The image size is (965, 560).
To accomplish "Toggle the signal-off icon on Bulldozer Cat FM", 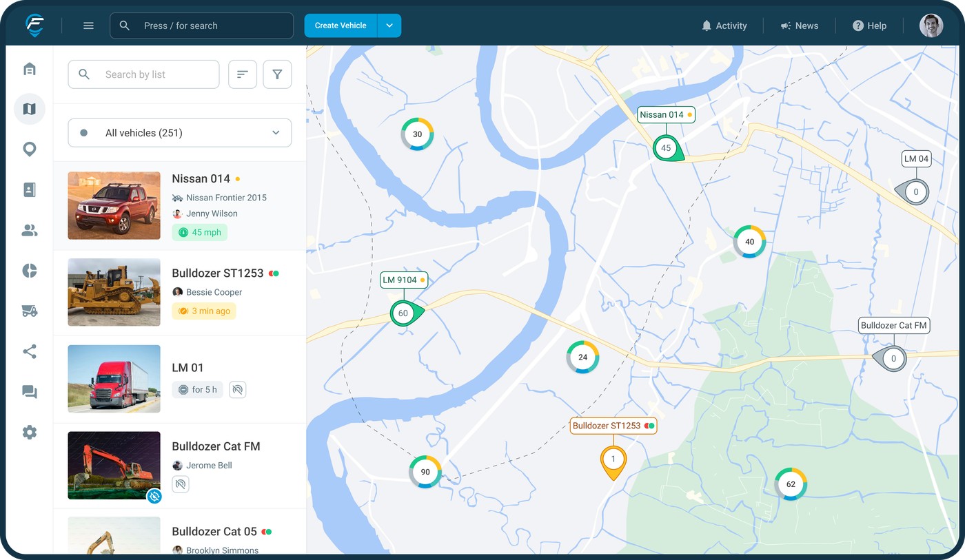I will (x=180, y=484).
